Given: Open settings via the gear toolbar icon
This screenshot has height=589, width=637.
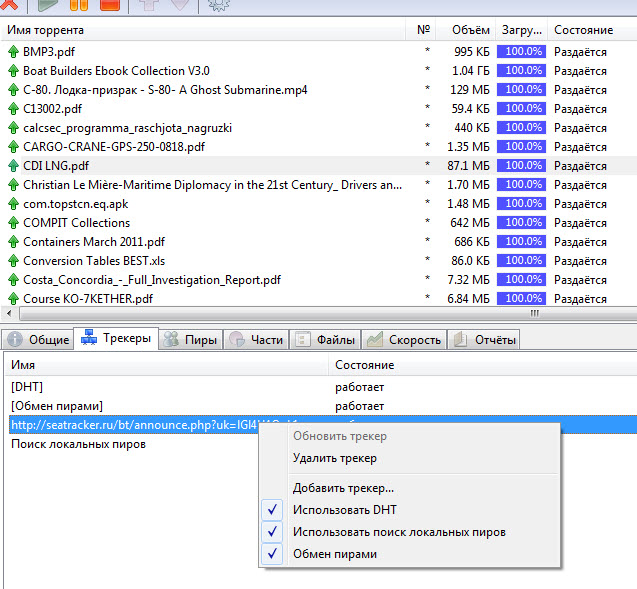Looking at the screenshot, I should (216, 5).
